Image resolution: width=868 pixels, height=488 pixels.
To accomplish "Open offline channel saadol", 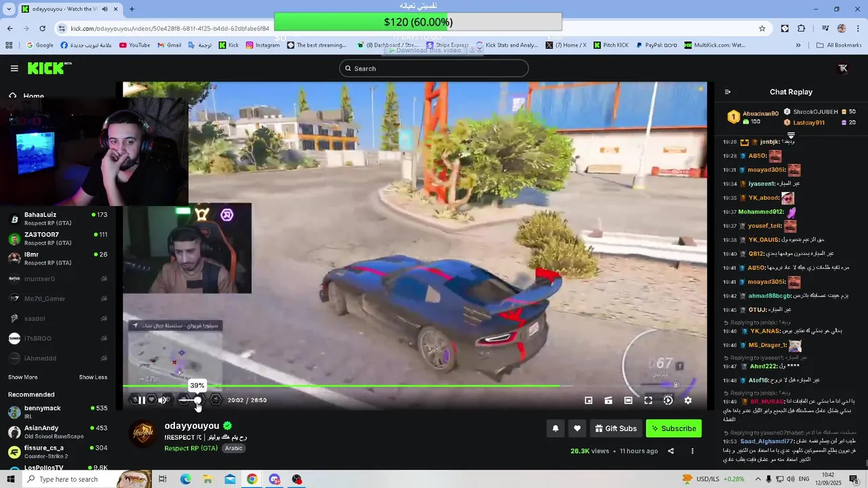I will click(58, 319).
